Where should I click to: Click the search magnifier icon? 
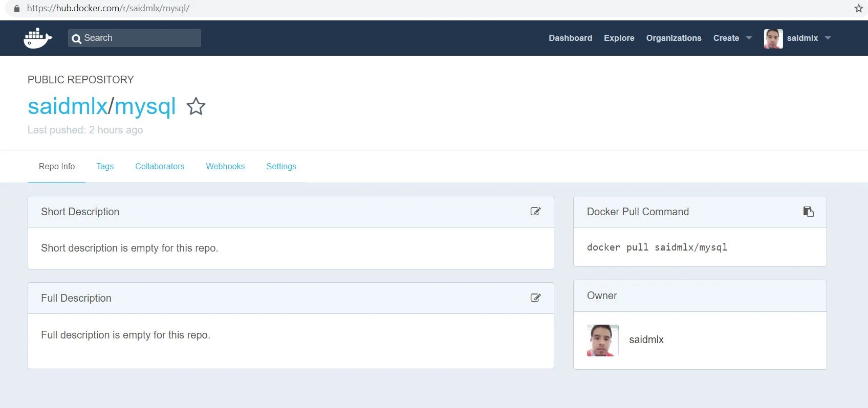(x=76, y=38)
